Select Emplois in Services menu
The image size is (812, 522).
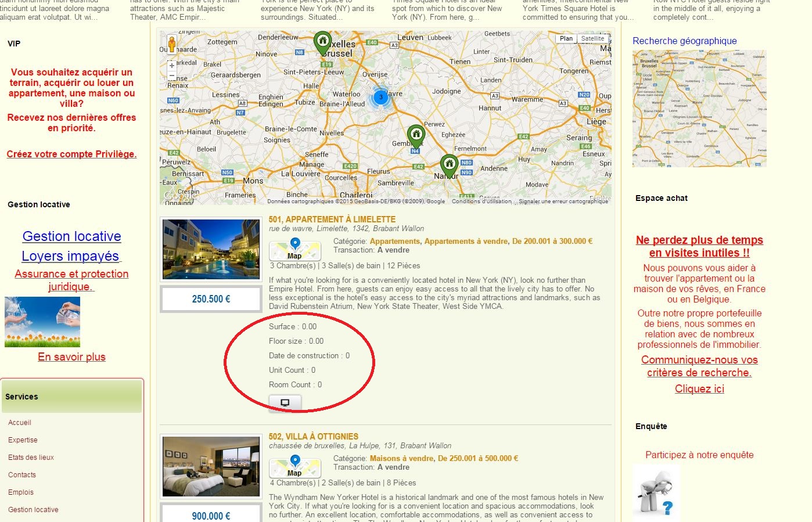[x=21, y=492]
